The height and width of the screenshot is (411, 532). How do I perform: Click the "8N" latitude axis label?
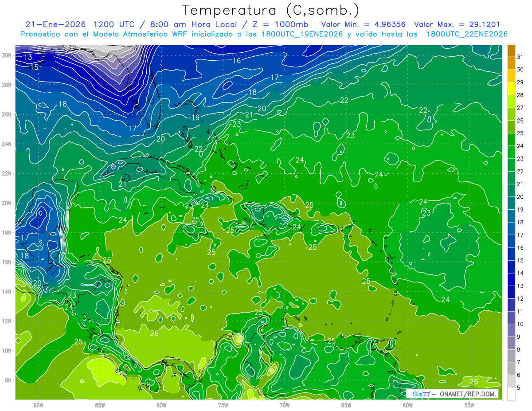tap(8, 380)
